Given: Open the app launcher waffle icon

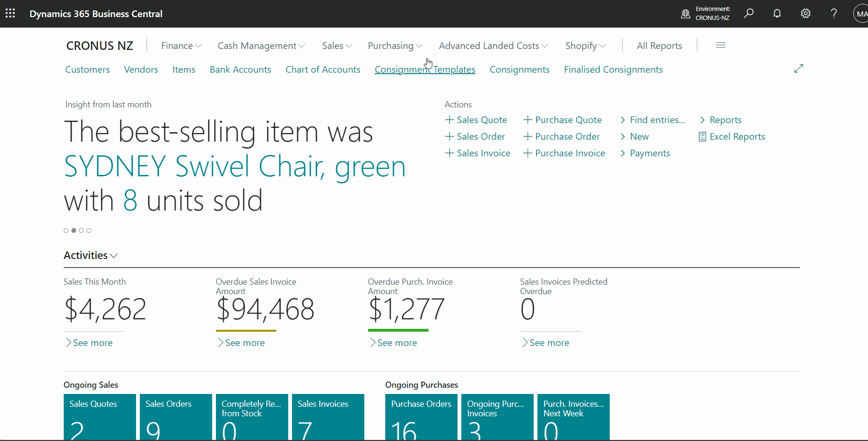Looking at the screenshot, I should point(10,13).
